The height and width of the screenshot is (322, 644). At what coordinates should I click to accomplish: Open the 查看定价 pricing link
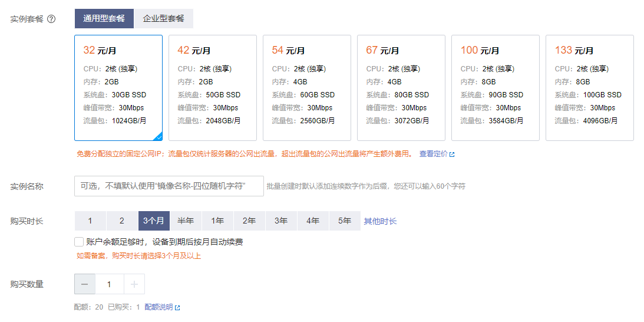pyautogui.click(x=437, y=154)
